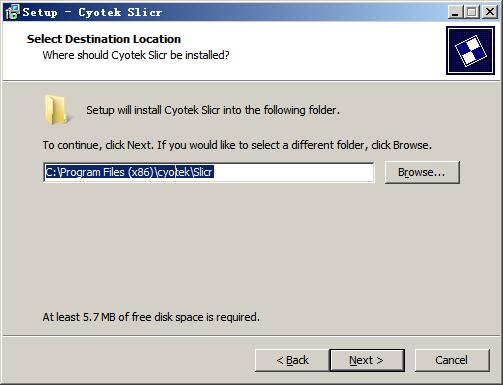Go to the previous step with Back
This screenshot has width=503, height=385.
tap(292, 360)
